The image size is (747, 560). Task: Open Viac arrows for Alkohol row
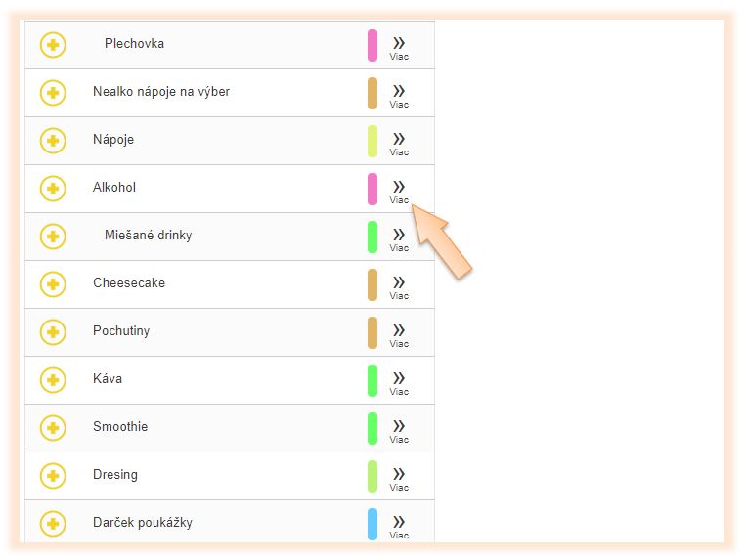399,193
